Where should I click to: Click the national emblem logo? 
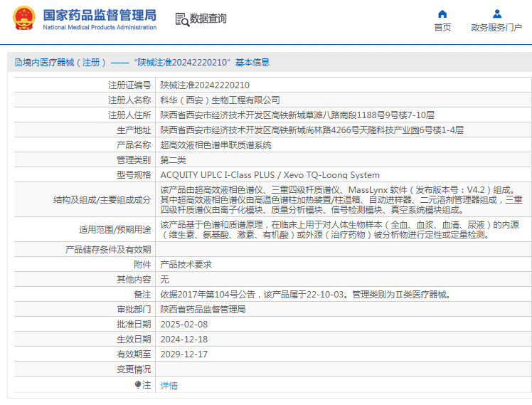[23, 19]
